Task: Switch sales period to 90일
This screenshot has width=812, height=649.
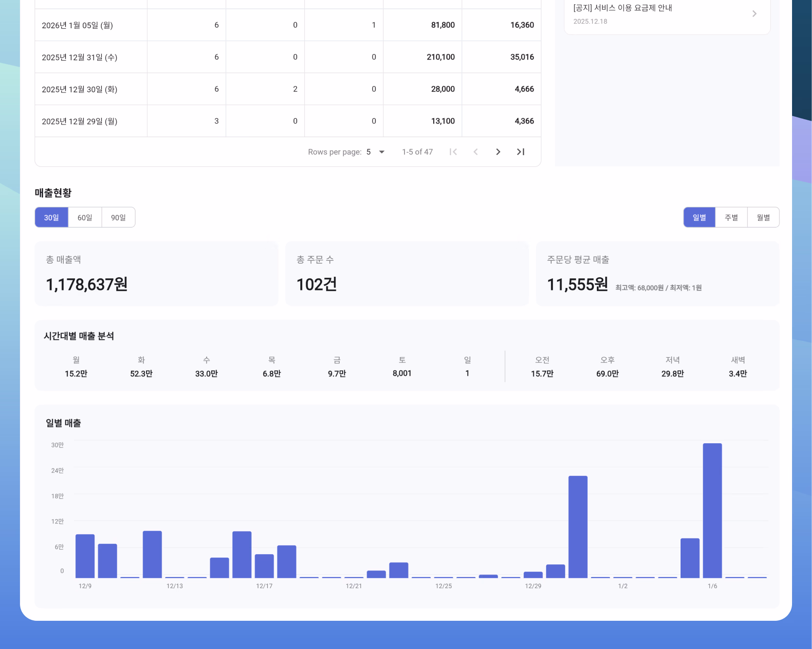Action: pos(118,217)
